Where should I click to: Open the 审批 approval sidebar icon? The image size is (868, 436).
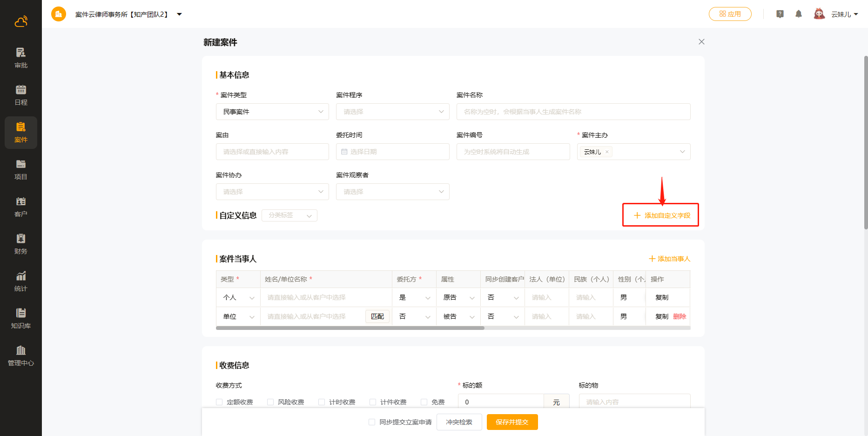(21, 58)
